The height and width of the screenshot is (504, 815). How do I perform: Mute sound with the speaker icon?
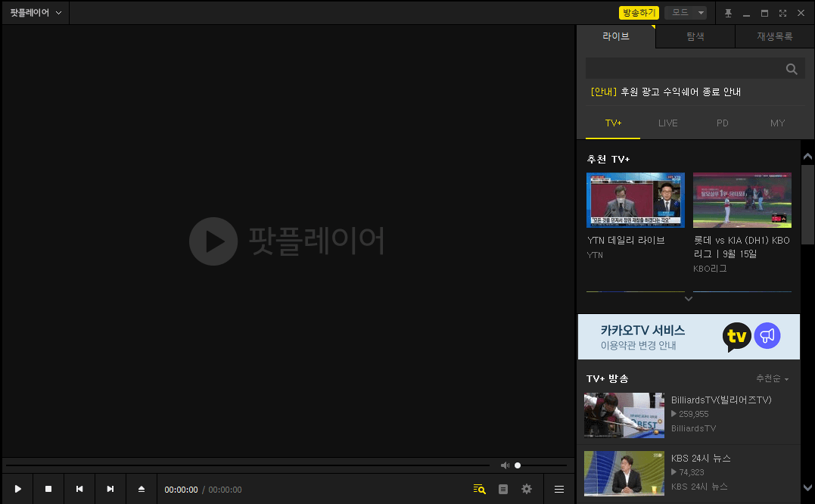point(505,465)
